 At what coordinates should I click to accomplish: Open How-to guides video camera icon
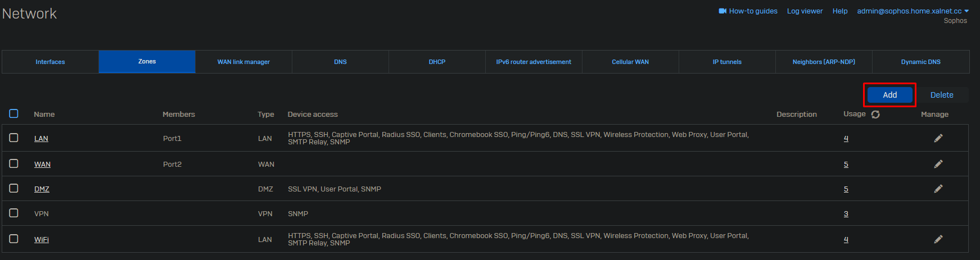coord(722,11)
